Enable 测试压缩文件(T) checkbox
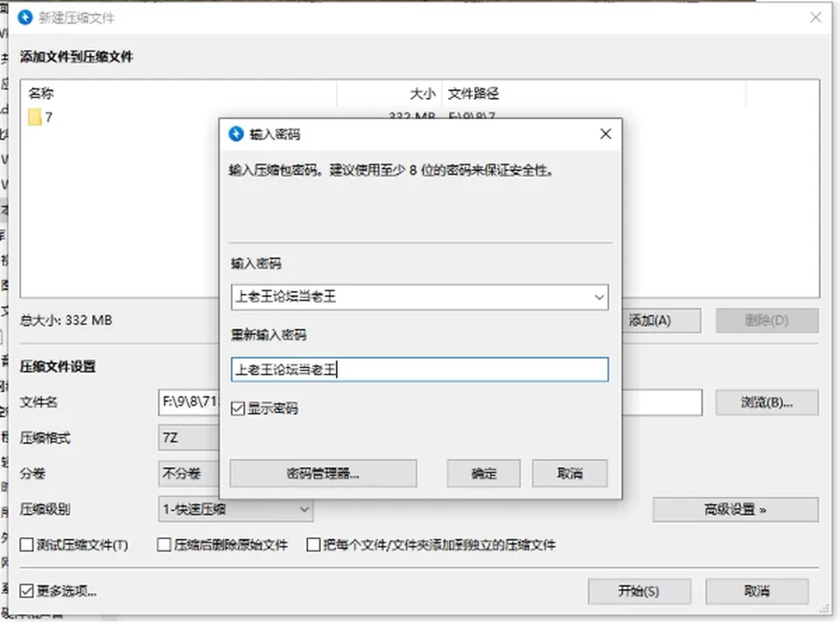Screen dimensions: 840x623 (x=26, y=545)
